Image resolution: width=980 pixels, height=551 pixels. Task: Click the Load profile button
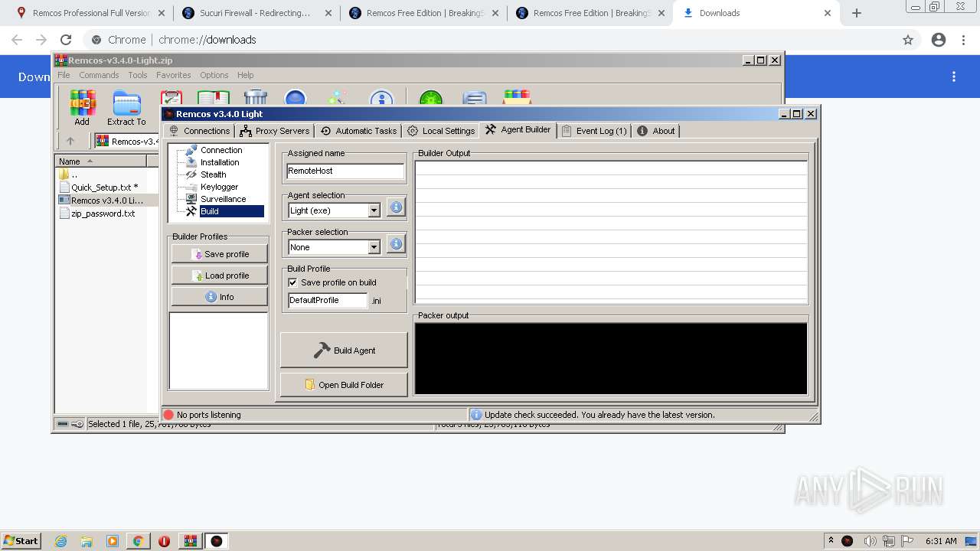coord(220,275)
